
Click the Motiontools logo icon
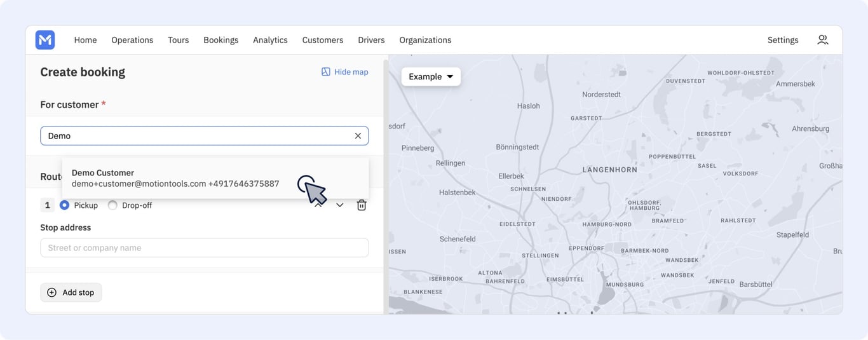[x=45, y=40]
